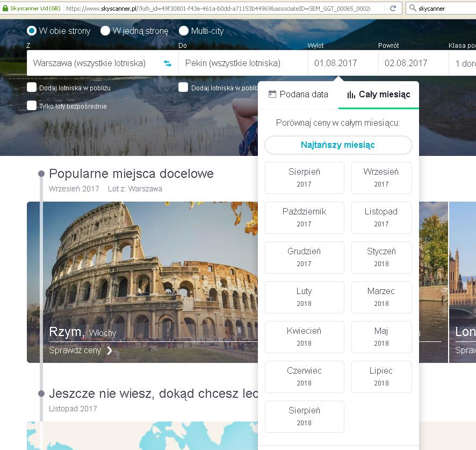Viewport: 476px width, 450px height.
Task: Open the London destination card image
Action: pos(463,282)
